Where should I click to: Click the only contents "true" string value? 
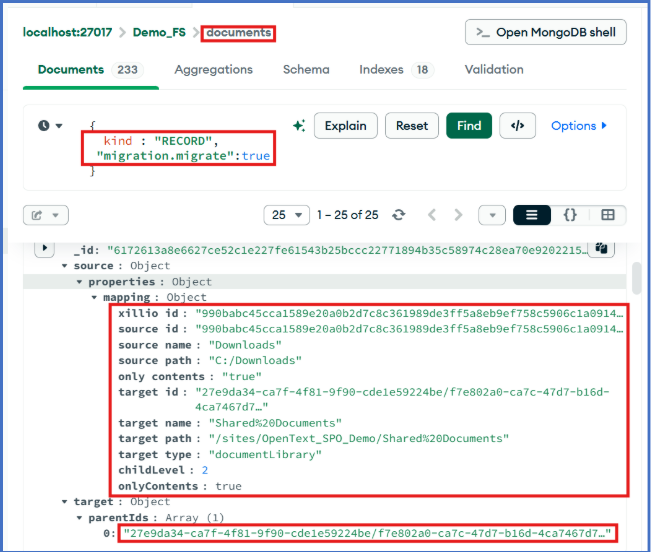[x=242, y=376]
